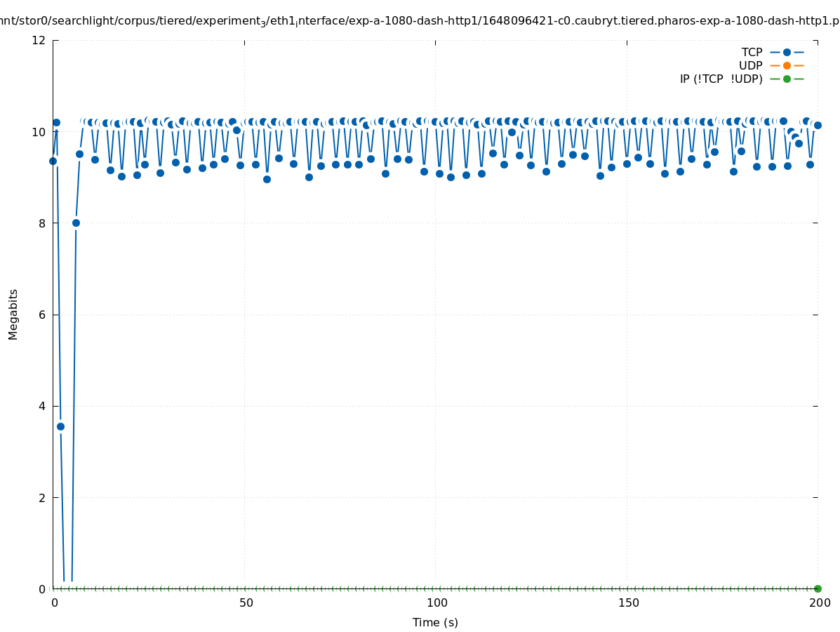Viewport: 840px width, 632px height.
Task: Click the blue TCP legend marker
Action: click(787, 52)
